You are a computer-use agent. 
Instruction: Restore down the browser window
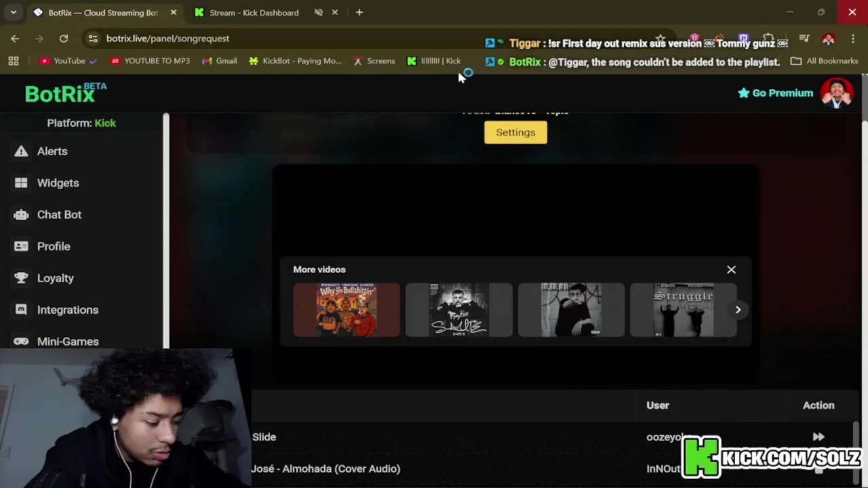(821, 12)
